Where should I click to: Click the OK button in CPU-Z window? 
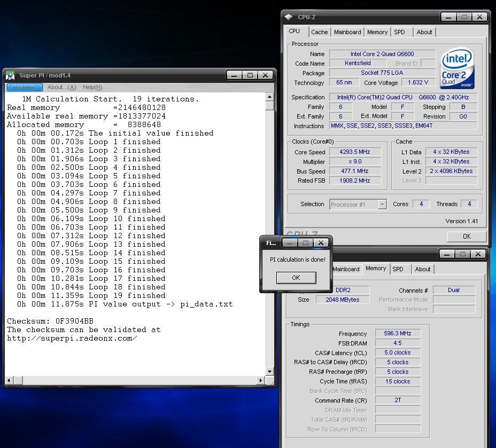467,237
